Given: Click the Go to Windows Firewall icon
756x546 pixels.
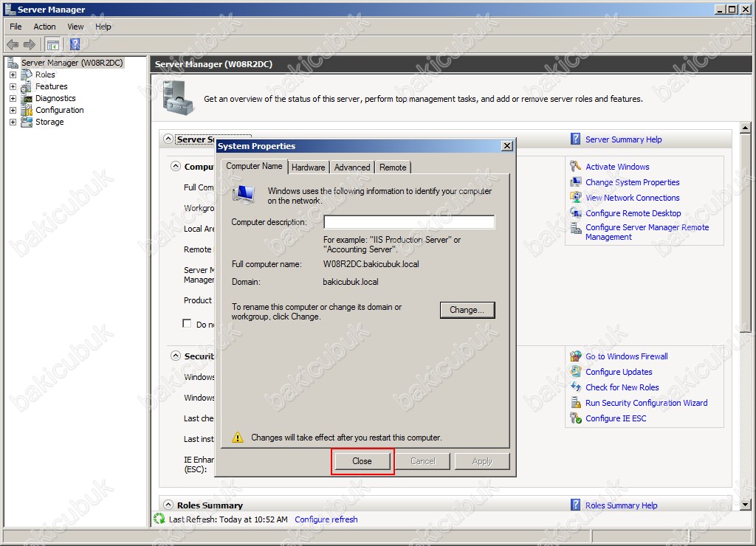Looking at the screenshot, I should click(x=576, y=356).
